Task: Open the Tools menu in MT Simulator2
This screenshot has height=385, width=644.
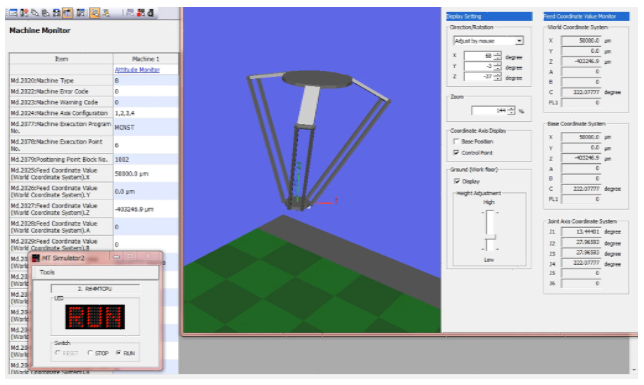Action: 47,272
